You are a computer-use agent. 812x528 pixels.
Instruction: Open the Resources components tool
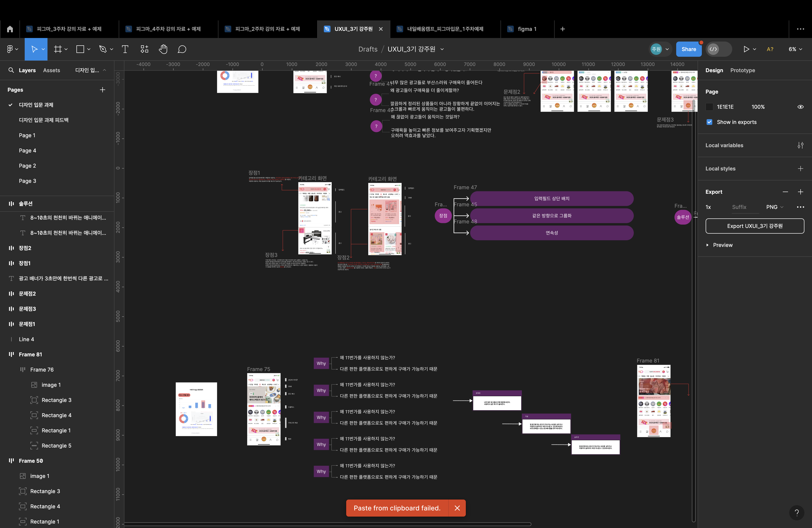coord(144,49)
